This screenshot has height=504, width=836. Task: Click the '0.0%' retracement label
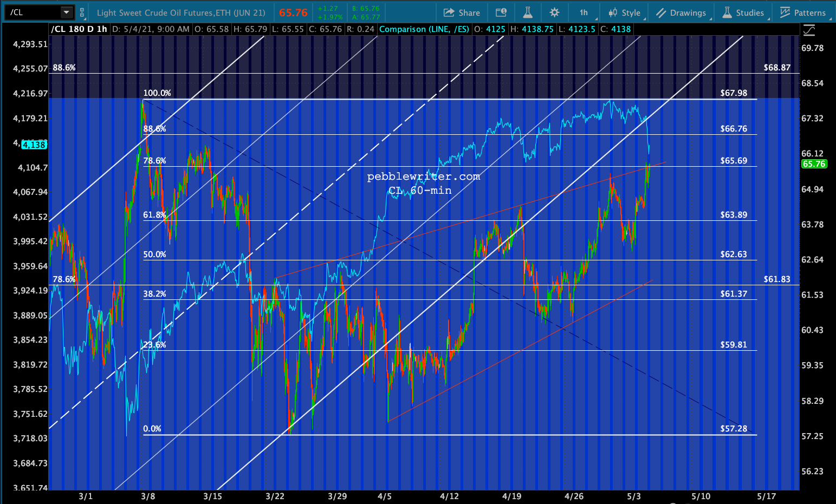(152, 429)
